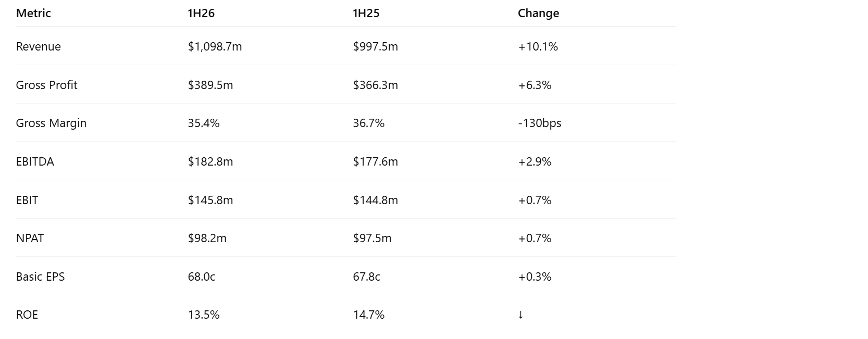
Task: Select the $366.3m gross profit value
Action: click(x=375, y=85)
